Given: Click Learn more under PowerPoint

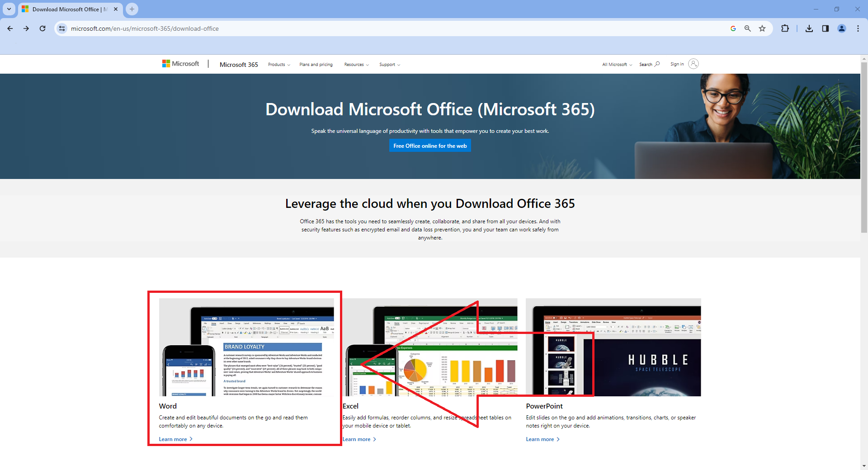Looking at the screenshot, I should pyautogui.click(x=543, y=439).
